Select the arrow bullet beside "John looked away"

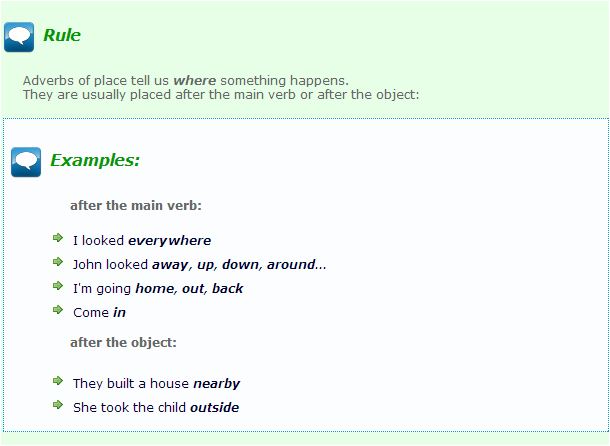(58, 263)
